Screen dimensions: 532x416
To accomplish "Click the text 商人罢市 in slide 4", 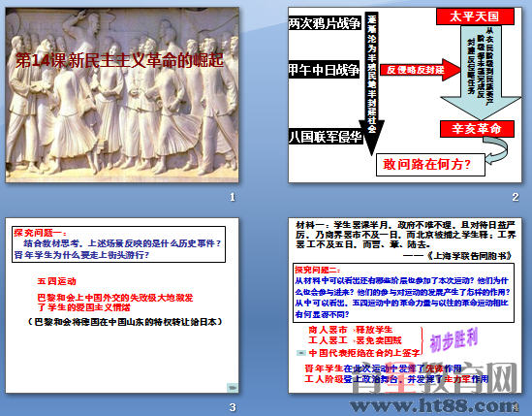I will (x=328, y=330).
